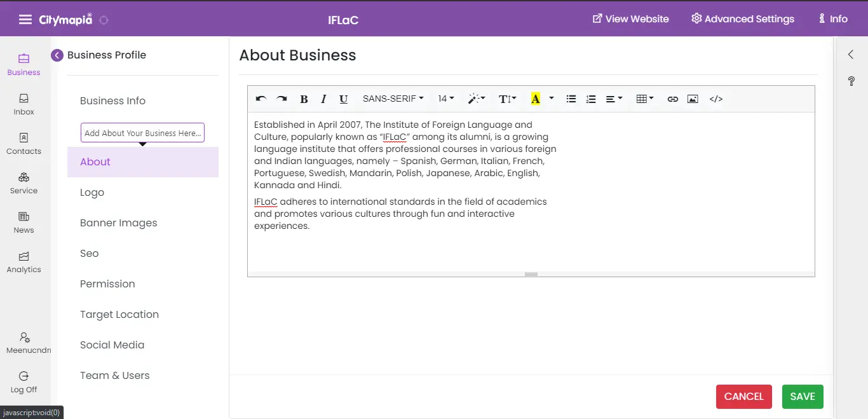The height and width of the screenshot is (419, 868).
Task: Insert a numbered ordered list
Action: tap(591, 99)
